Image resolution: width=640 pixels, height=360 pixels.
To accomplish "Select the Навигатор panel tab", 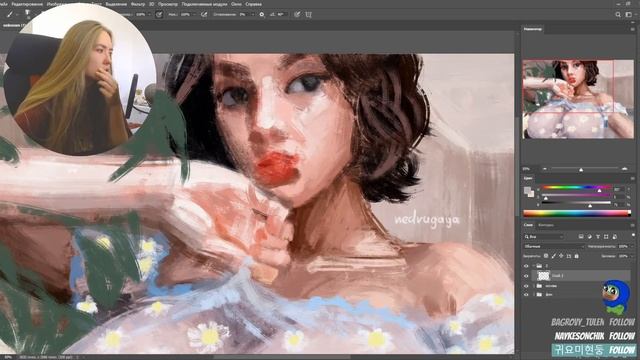I will point(533,29).
